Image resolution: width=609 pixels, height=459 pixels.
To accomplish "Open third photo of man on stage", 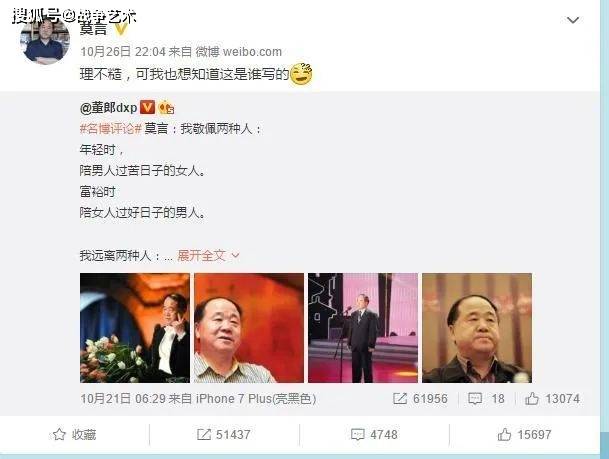I will pyautogui.click(x=363, y=328).
